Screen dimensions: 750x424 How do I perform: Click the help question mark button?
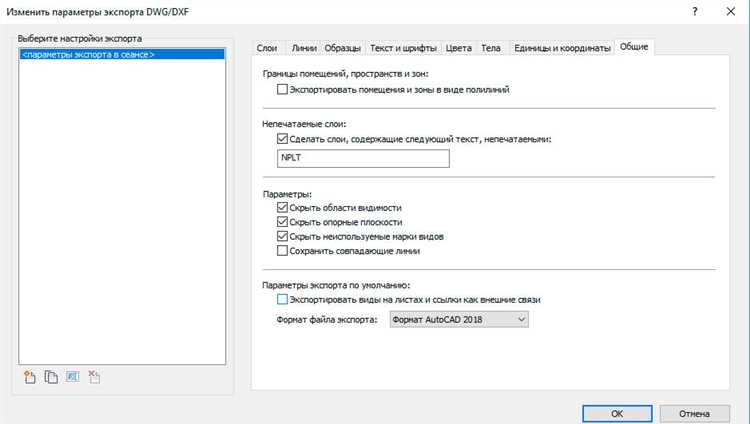point(695,11)
